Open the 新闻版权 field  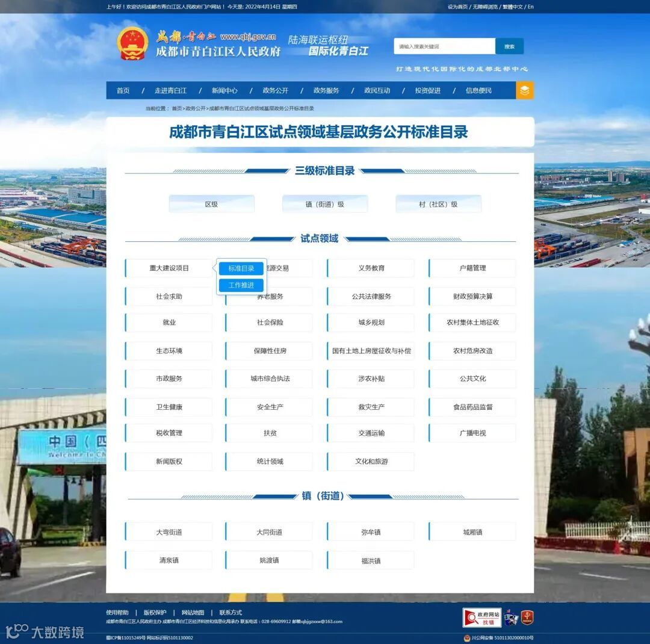169,461
